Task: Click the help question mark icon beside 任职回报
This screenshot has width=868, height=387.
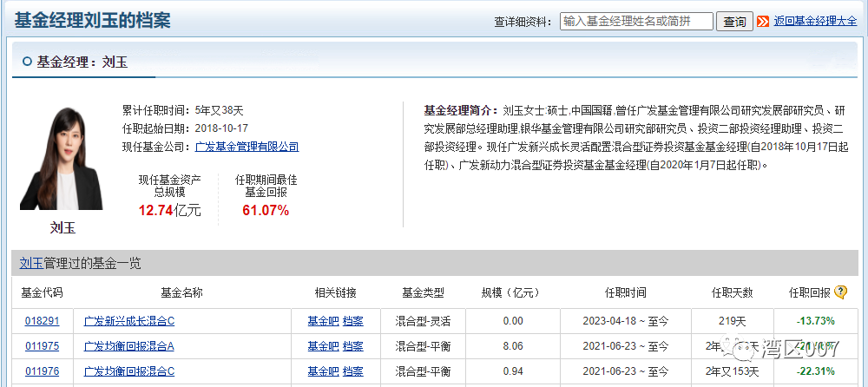Action: coord(840,292)
